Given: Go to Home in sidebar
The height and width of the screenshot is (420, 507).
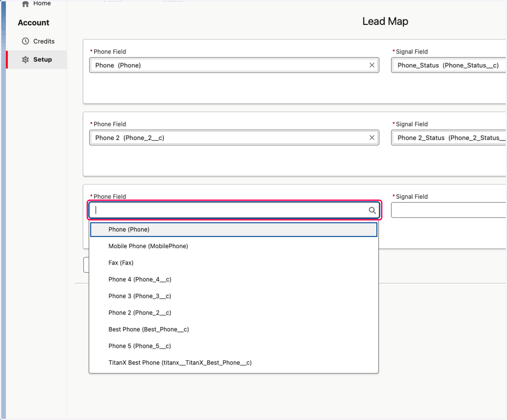Looking at the screenshot, I should [37, 3].
